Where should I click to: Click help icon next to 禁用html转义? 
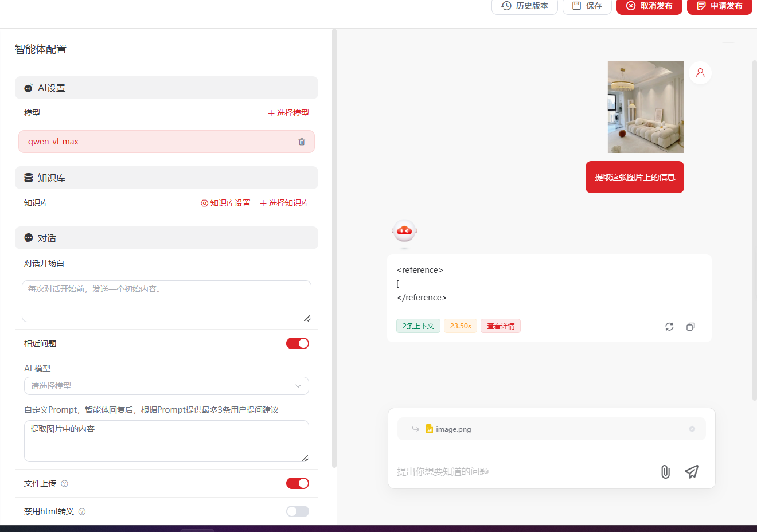click(82, 512)
